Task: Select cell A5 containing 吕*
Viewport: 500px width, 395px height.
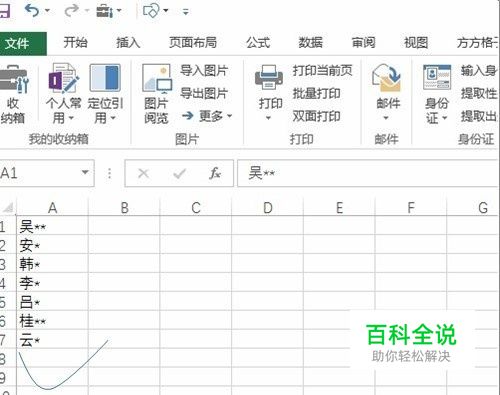Action: [x=52, y=302]
